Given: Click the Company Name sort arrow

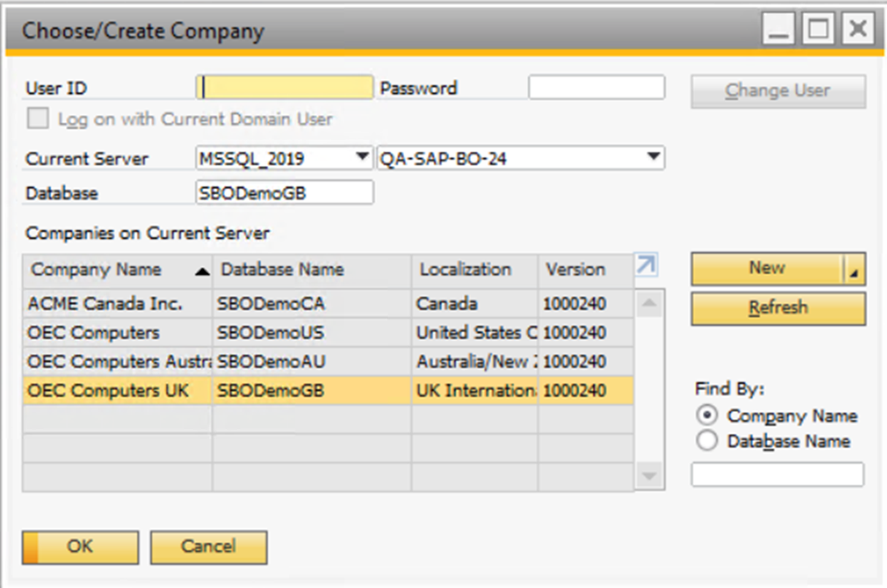Looking at the screenshot, I should (x=202, y=271).
